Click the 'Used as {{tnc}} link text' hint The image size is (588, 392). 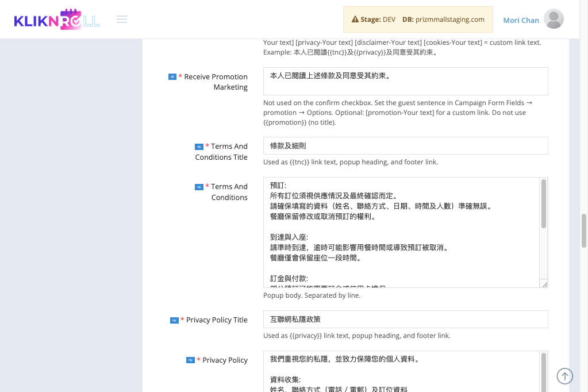click(x=351, y=162)
